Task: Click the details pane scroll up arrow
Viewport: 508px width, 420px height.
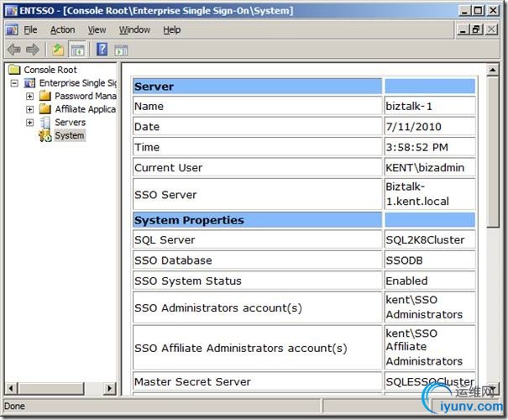Action: click(493, 70)
